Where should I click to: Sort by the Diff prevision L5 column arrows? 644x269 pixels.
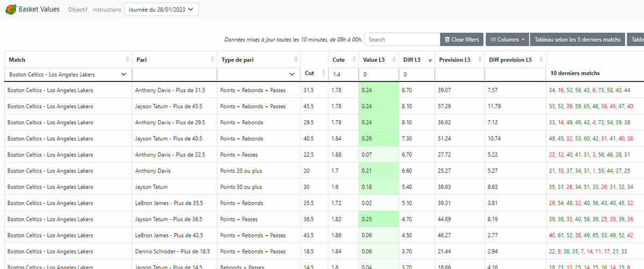tap(540, 59)
